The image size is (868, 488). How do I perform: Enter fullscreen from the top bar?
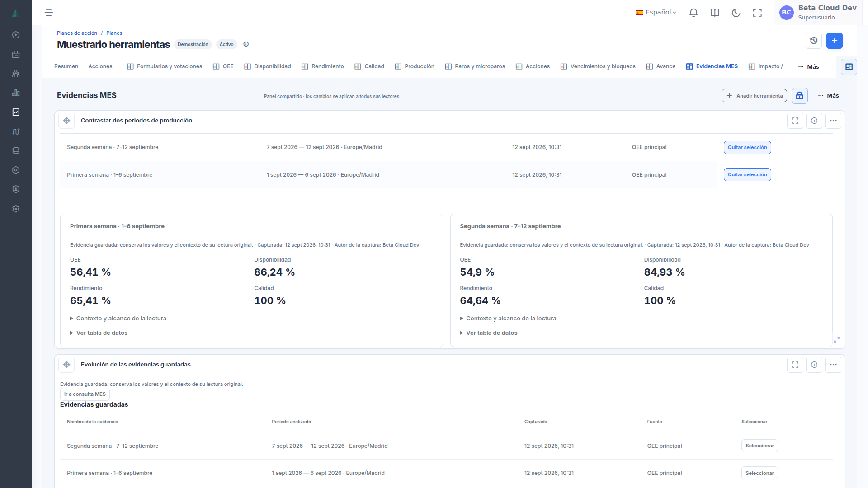coord(757,13)
